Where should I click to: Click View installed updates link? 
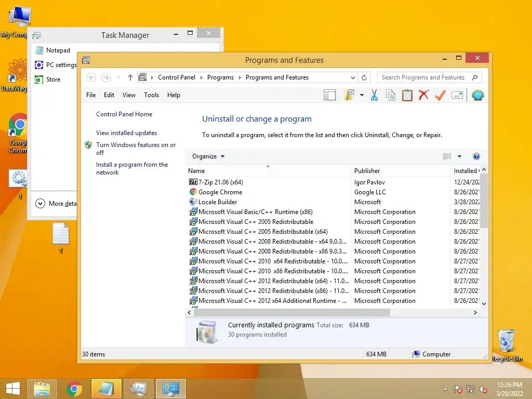click(127, 133)
